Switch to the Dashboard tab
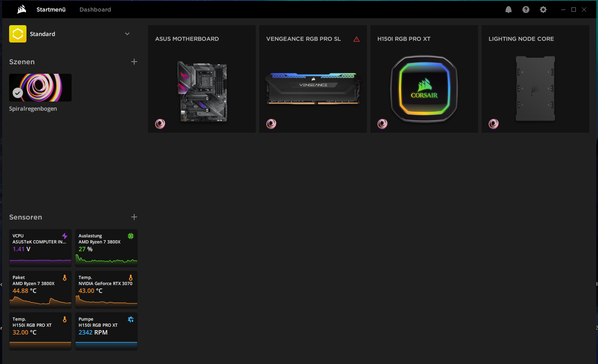 coord(95,10)
